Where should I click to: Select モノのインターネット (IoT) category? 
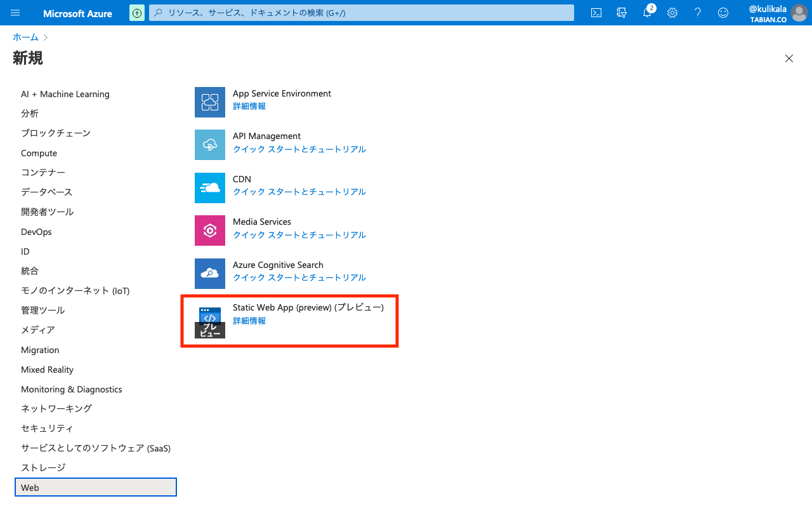75,291
